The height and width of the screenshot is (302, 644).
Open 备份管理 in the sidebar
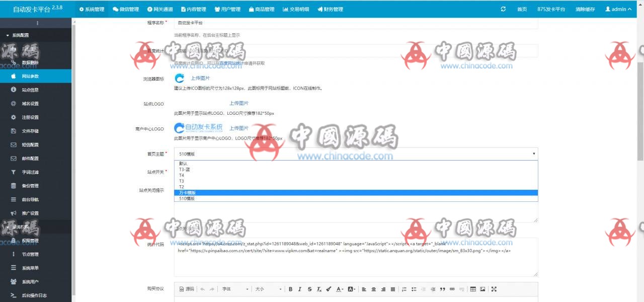pos(36,186)
